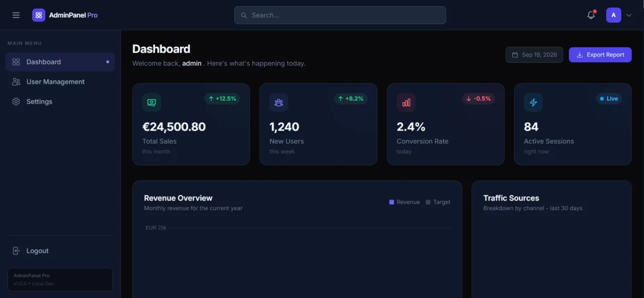Click the Settings gear icon
Viewport: 644px width, 298px height.
[16, 102]
